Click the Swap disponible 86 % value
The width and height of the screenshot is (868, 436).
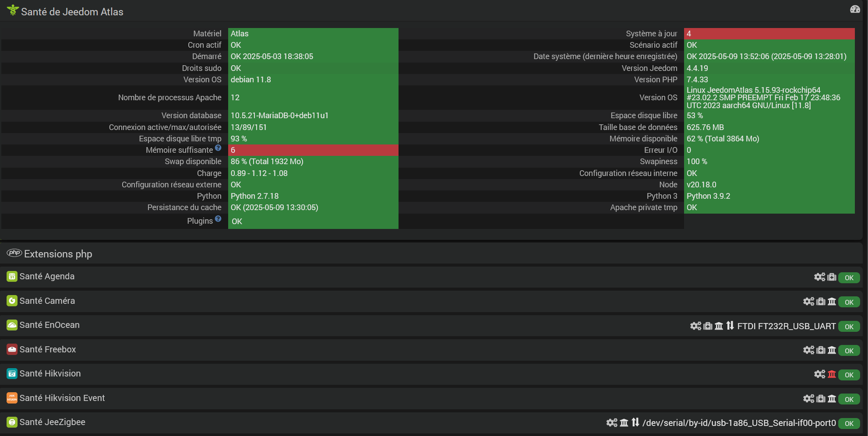pyautogui.click(x=313, y=162)
